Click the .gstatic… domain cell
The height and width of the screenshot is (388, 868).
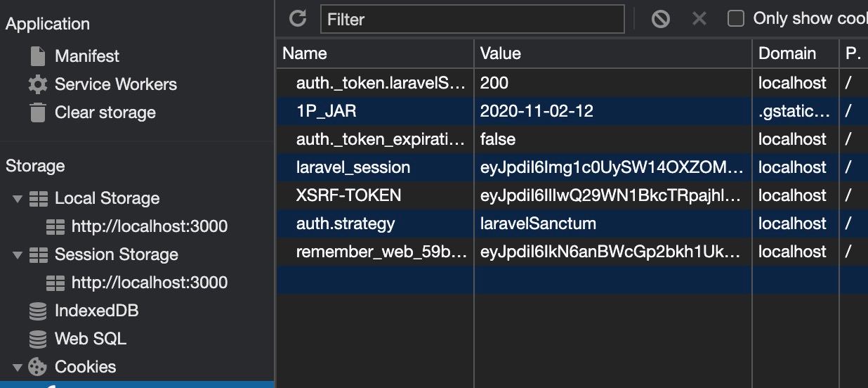point(795,111)
